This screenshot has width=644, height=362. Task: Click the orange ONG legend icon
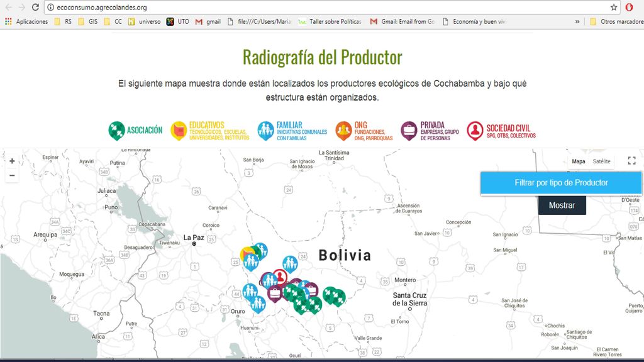(343, 131)
